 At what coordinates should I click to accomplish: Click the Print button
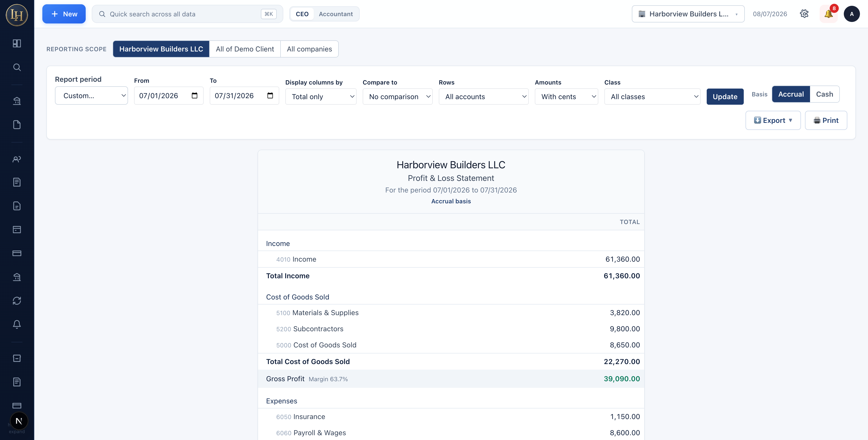[826, 120]
